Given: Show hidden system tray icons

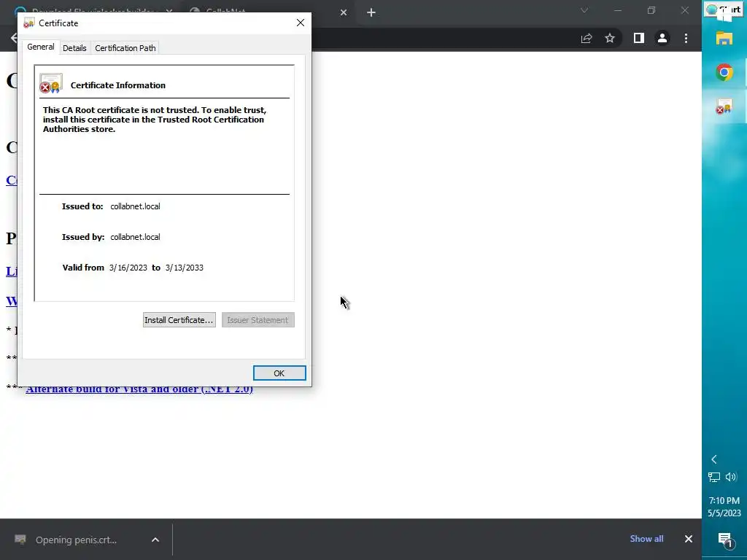Looking at the screenshot, I should 713,459.
